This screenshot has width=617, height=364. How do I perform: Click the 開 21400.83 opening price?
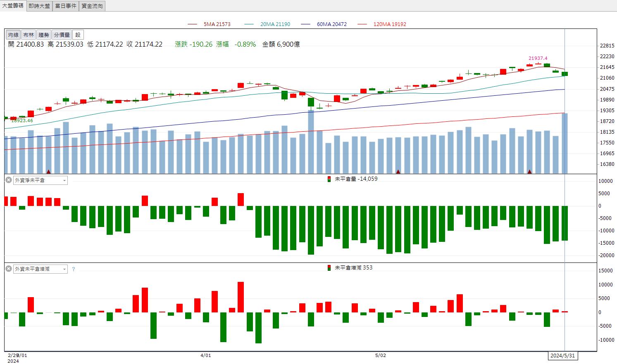(26, 44)
